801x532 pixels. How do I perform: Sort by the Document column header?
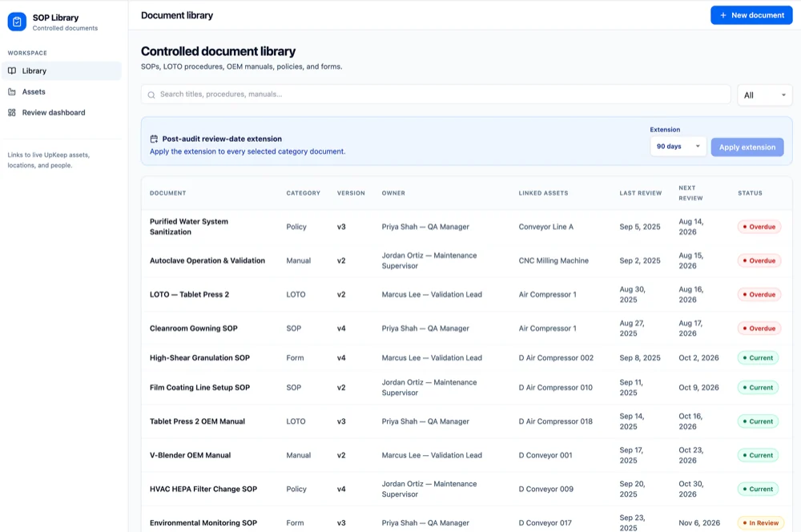tap(167, 193)
